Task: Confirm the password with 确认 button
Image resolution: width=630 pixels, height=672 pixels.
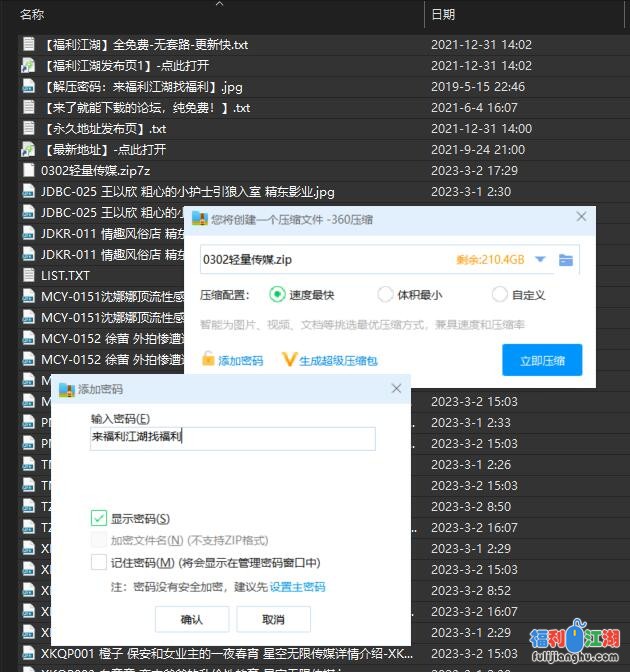Action: pos(191,619)
